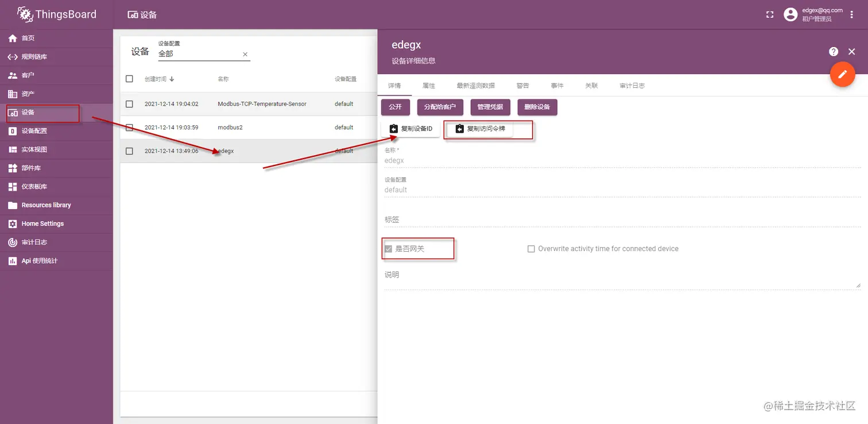Click the Customers icon in the sidebar
This screenshot has height=424, width=868.
(x=12, y=75)
